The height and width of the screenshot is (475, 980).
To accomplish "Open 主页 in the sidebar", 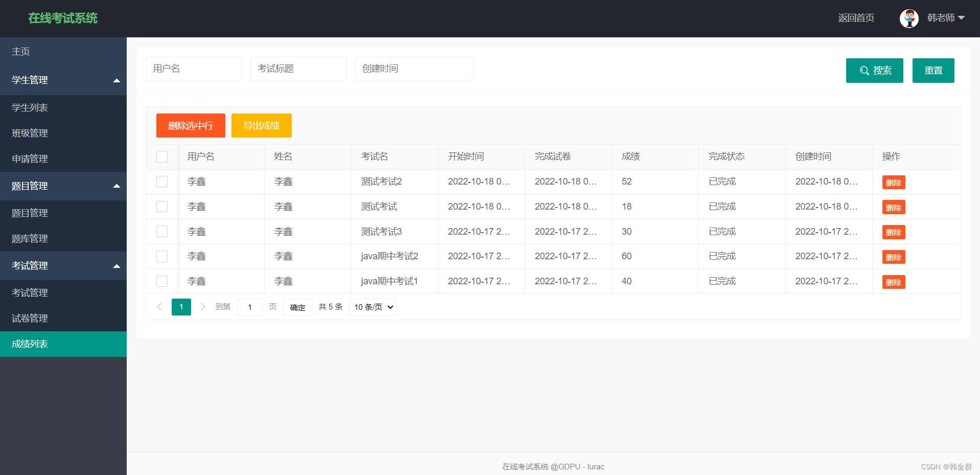I will point(63,52).
